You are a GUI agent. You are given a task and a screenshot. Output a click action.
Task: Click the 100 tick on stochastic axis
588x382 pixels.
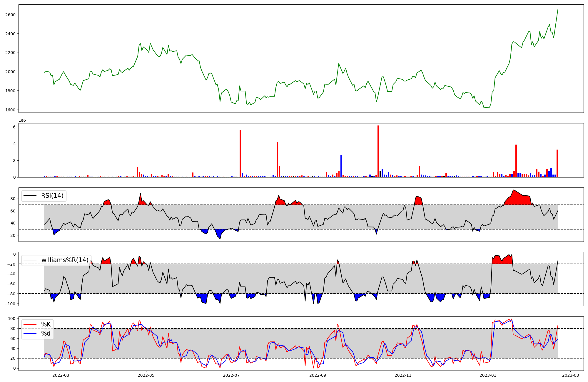click(12, 319)
